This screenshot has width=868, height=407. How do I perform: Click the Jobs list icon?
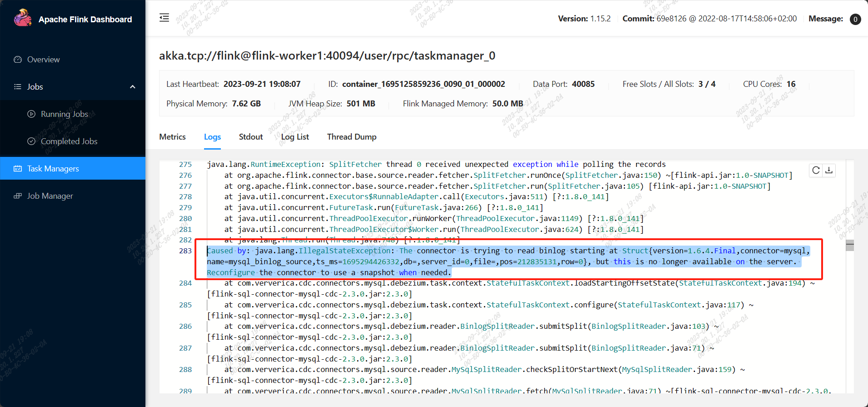tap(18, 87)
